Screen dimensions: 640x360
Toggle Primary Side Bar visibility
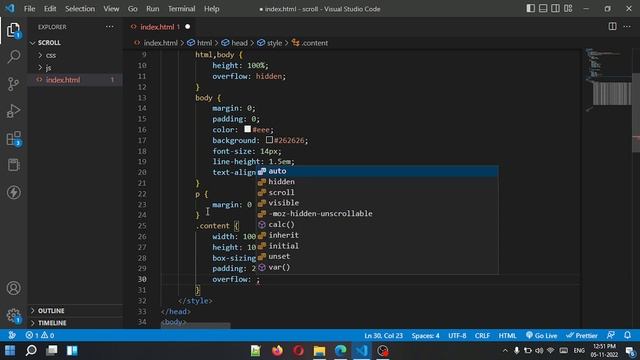pos(530,8)
